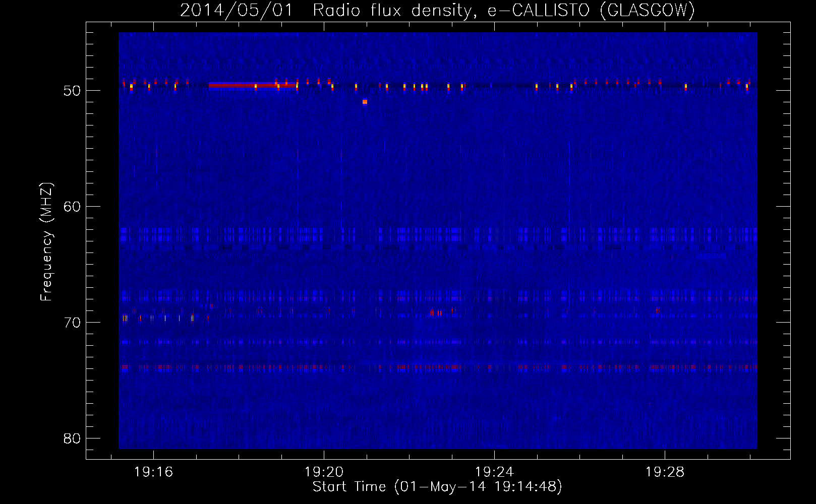Click the 19:28 time tick label
The height and width of the screenshot is (504, 816).
(x=665, y=472)
